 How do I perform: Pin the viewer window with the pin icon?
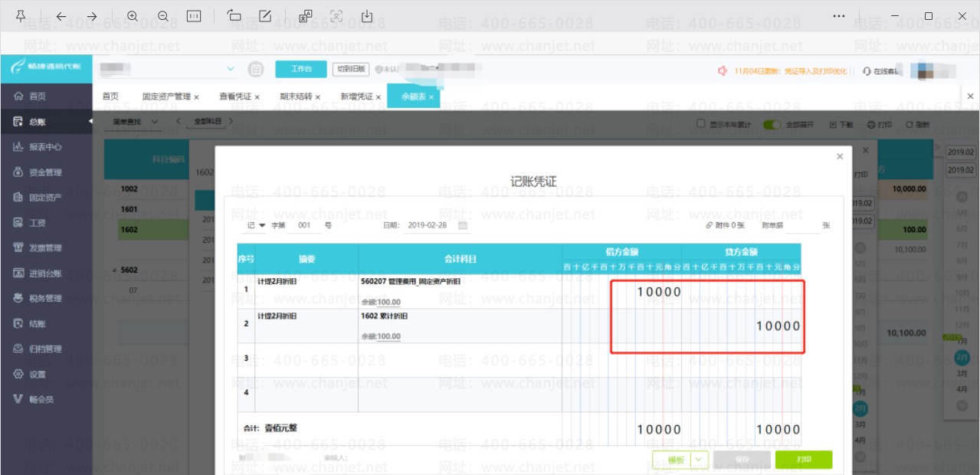click(x=21, y=16)
